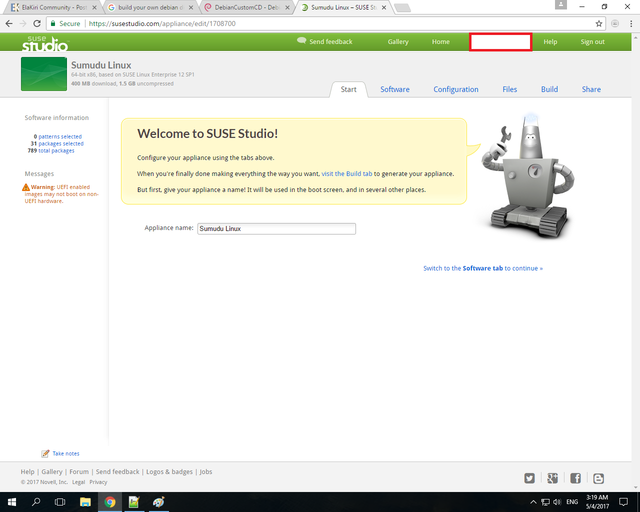Open a new browser tab
The image size is (640, 512).
click(402, 8)
